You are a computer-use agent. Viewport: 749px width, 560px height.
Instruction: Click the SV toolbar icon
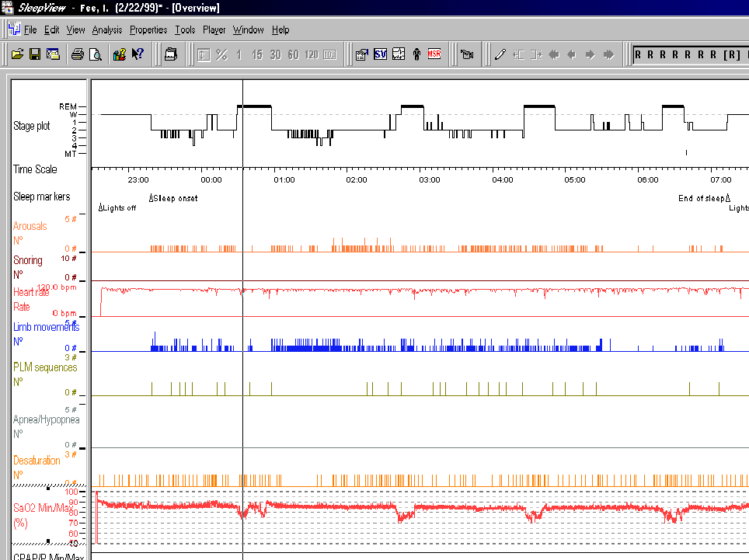381,54
